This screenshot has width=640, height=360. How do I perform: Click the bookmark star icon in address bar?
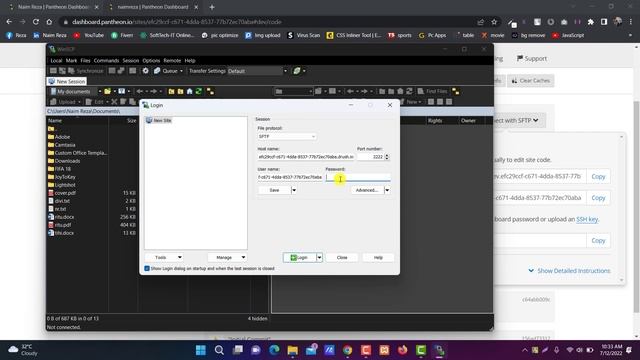click(x=494, y=22)
